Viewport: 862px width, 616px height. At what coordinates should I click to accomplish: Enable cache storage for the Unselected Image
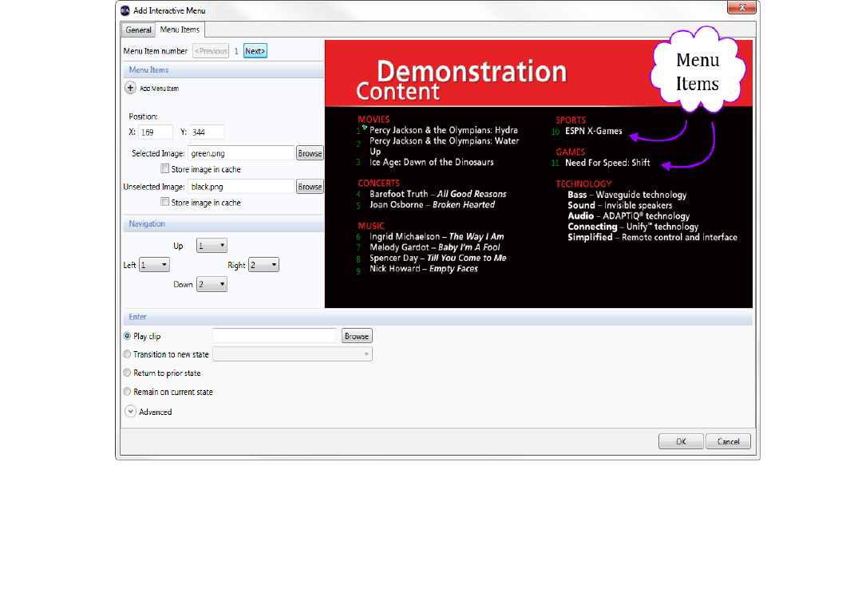(165, 202)
